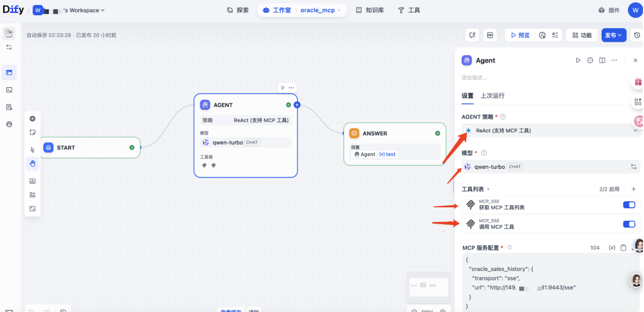Viewport: 644px width, 312px height.
Task: Switch to the 知识库 menu item
Action: tap(369, 10)
